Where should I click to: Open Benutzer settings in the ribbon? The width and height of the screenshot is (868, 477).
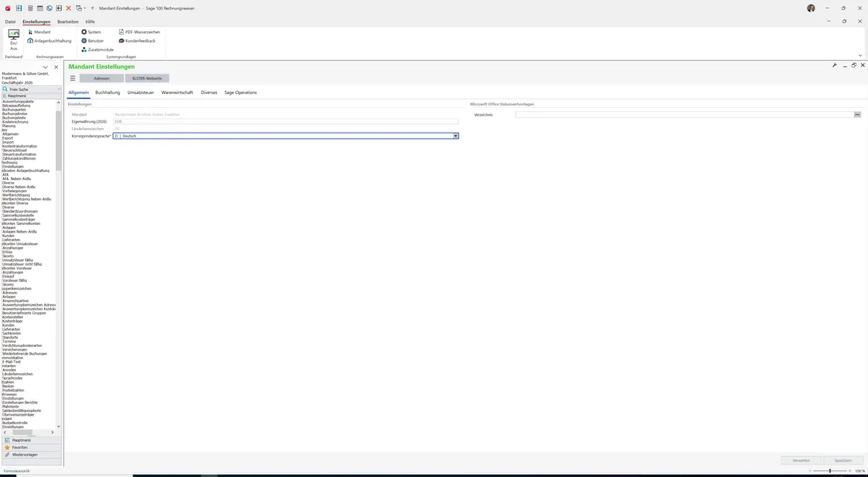coord(93,40)
